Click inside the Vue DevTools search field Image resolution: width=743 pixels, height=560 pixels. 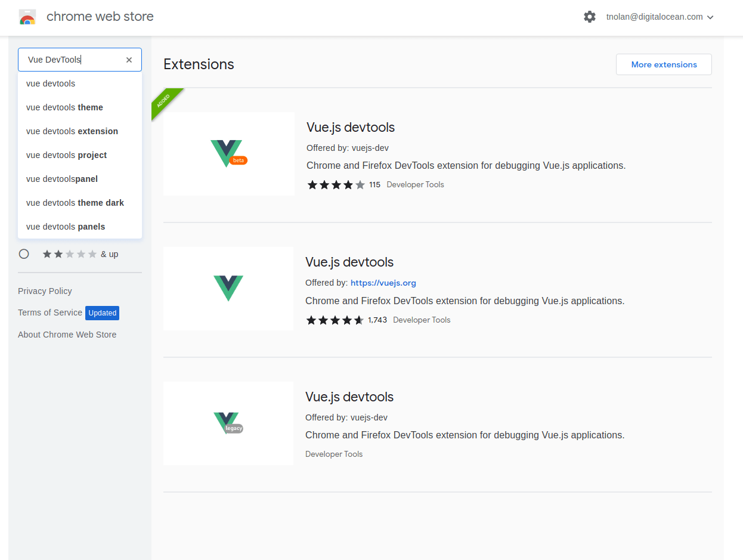[72, 60]
